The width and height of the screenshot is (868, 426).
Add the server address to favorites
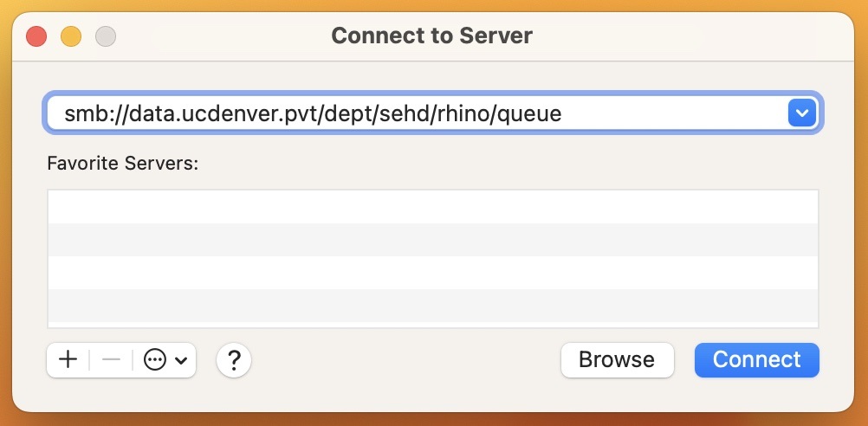68,360
